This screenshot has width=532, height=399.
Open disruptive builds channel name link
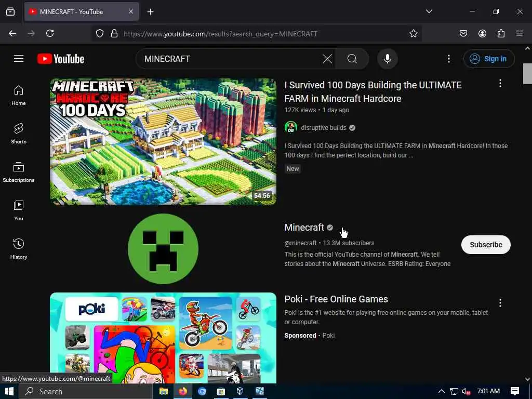coord(324,128)
